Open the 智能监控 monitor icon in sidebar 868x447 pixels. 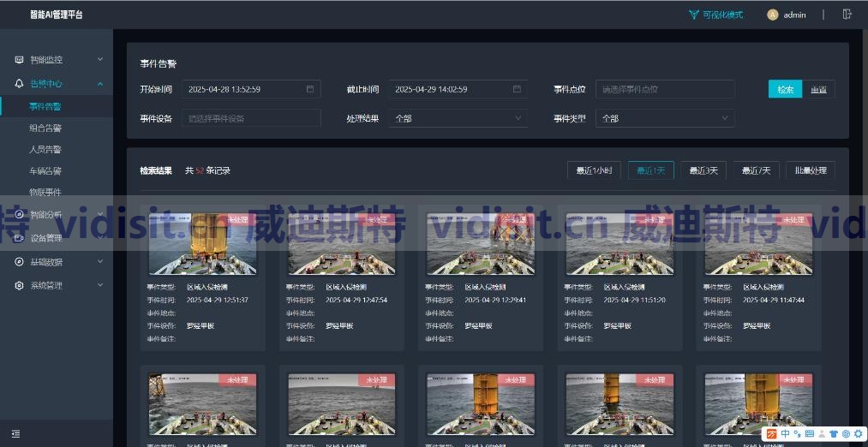[x=20, y=60]
